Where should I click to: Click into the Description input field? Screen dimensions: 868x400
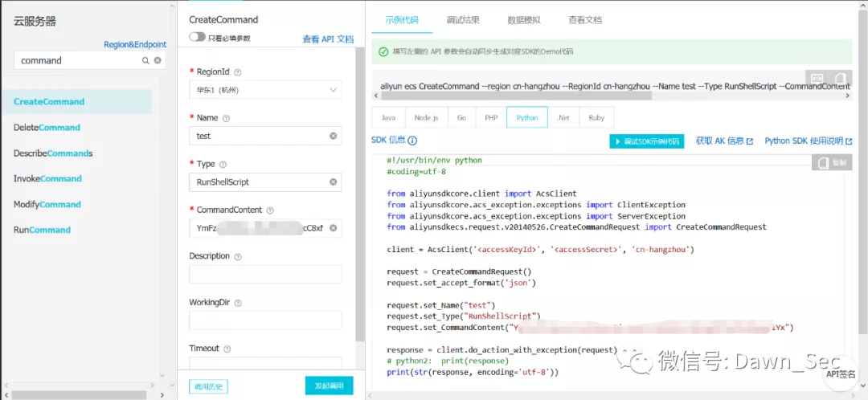click(x=265, y=274)
